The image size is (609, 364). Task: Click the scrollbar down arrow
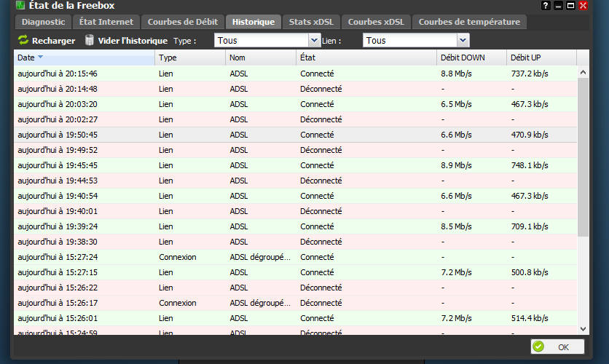pos(583,328)
